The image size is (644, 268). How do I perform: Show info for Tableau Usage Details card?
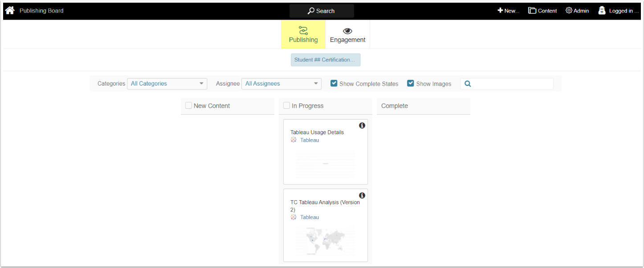coord(362,126)
